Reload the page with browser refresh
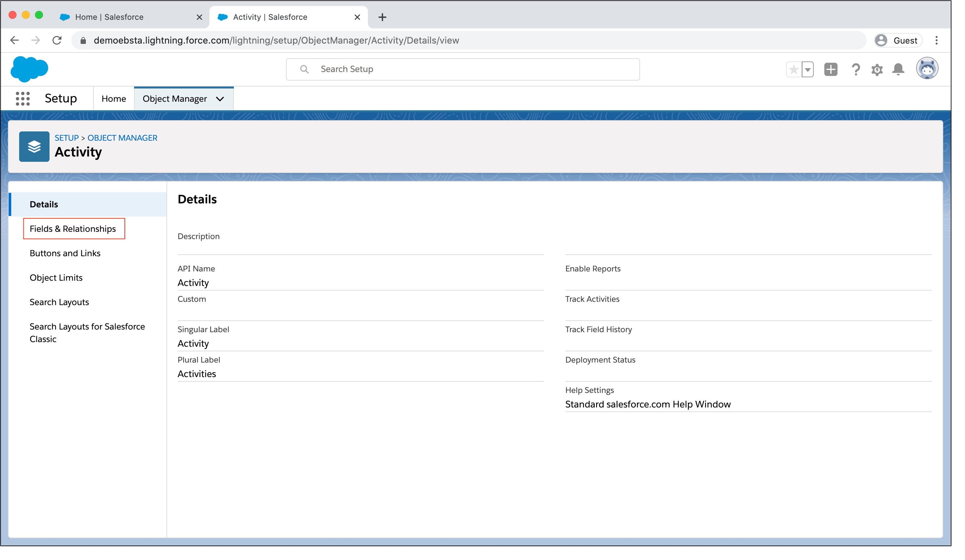This screenshot has width=965, height=560. 57,40
